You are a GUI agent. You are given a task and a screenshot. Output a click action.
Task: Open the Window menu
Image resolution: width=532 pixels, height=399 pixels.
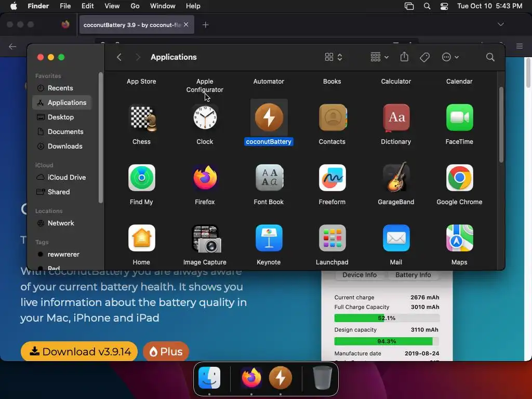click(x=163, y=6)
